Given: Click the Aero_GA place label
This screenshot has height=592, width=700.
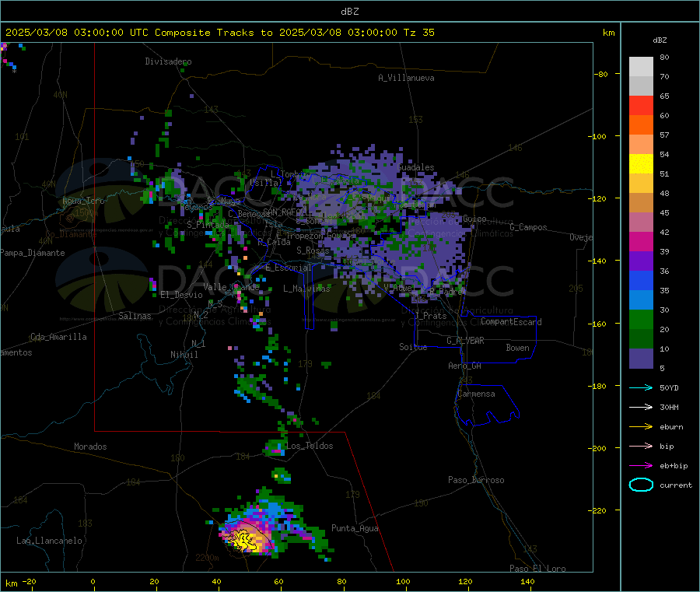Looking at the screenshot, I should 464,366.
